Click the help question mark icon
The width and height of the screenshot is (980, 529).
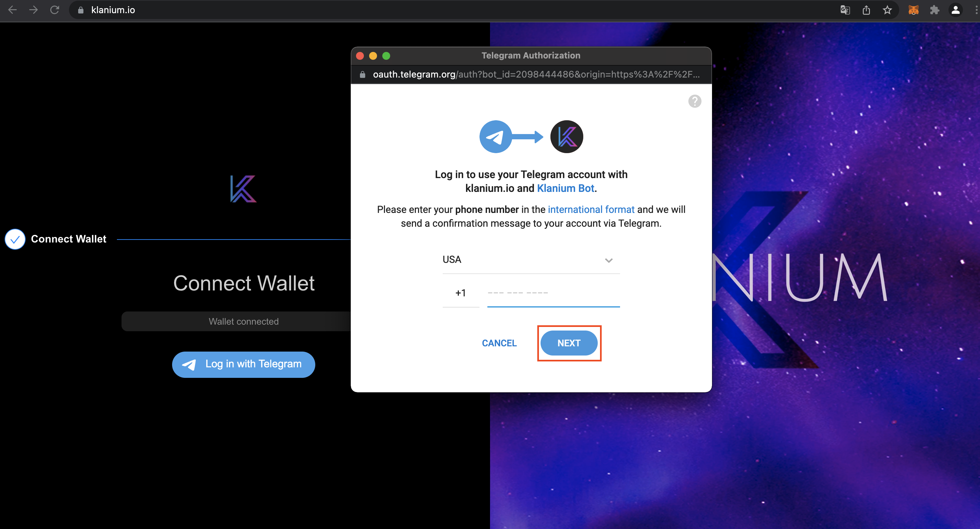(695, 101)
